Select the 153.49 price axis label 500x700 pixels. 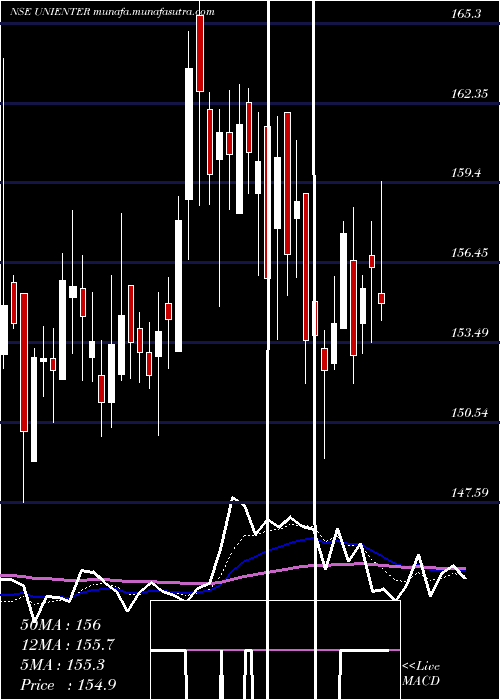pyautogui.click(x=469, y=333)
